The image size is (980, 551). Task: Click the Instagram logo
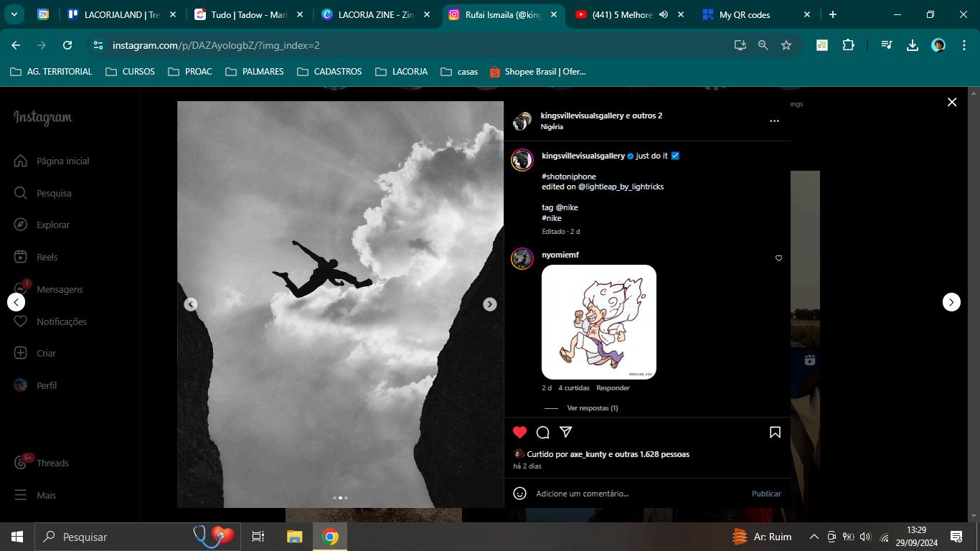pos(43,118)
